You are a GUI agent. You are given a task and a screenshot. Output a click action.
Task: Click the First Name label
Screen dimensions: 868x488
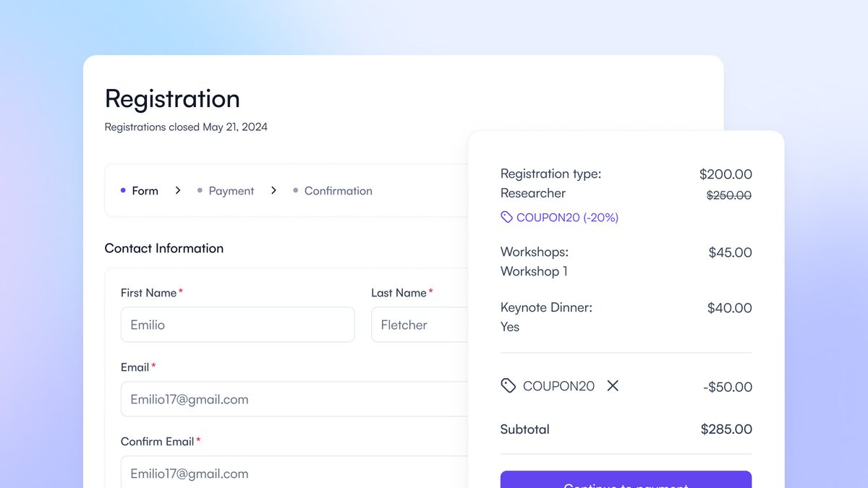point(149,293)
